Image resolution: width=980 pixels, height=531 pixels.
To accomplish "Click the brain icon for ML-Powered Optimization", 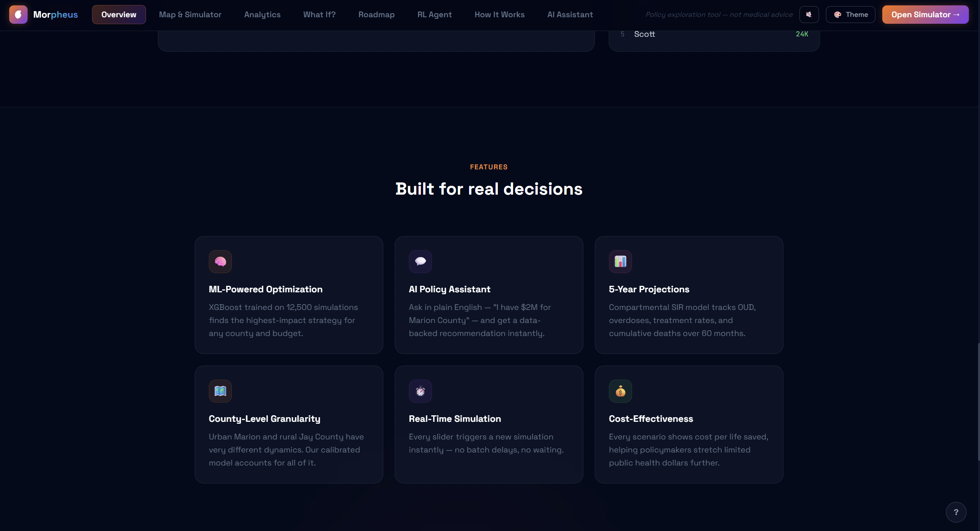I will click(x=220, y=262).
